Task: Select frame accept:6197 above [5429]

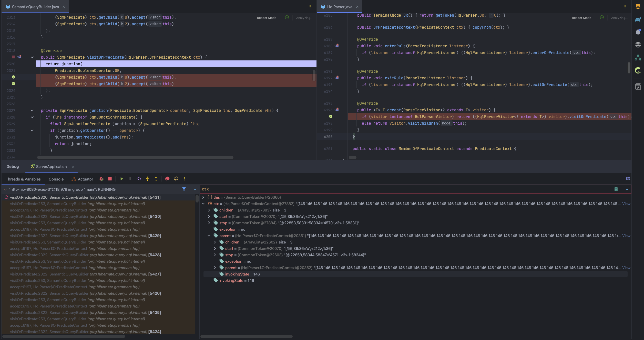Action: [75, 229]
